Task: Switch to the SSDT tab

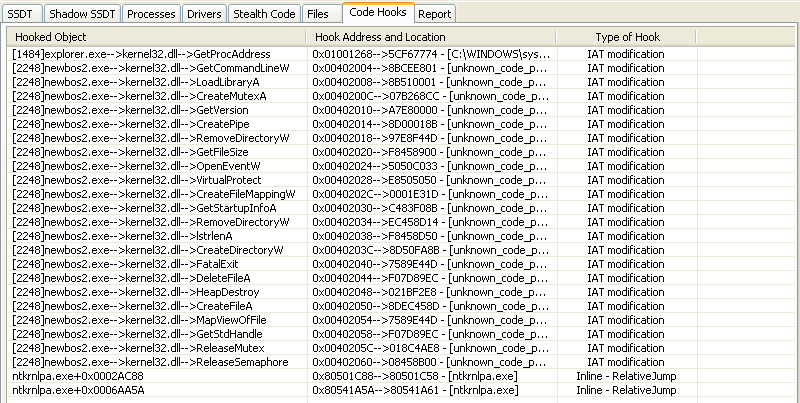Action: (21, 14)
